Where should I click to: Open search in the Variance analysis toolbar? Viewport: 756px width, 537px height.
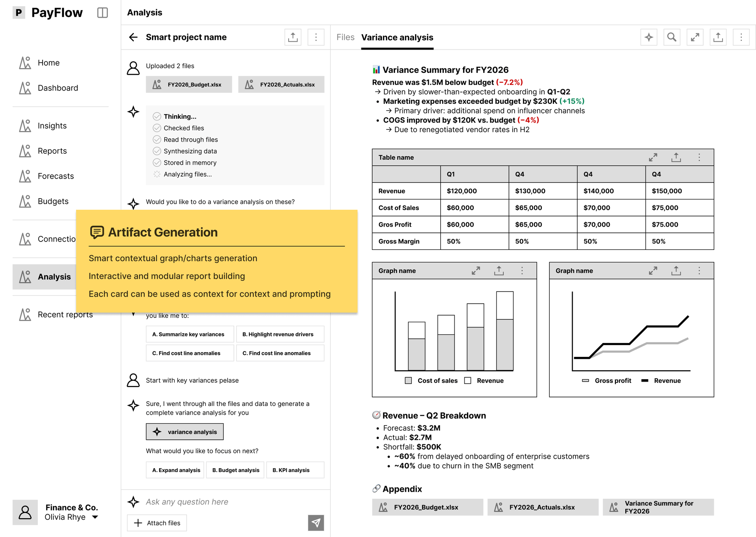(672, 37)
